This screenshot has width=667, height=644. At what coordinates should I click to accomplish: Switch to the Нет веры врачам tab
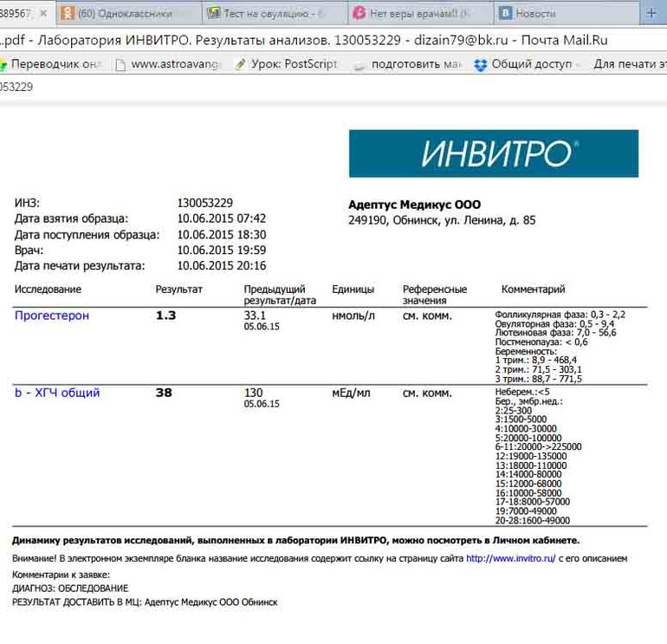[421, 13]
